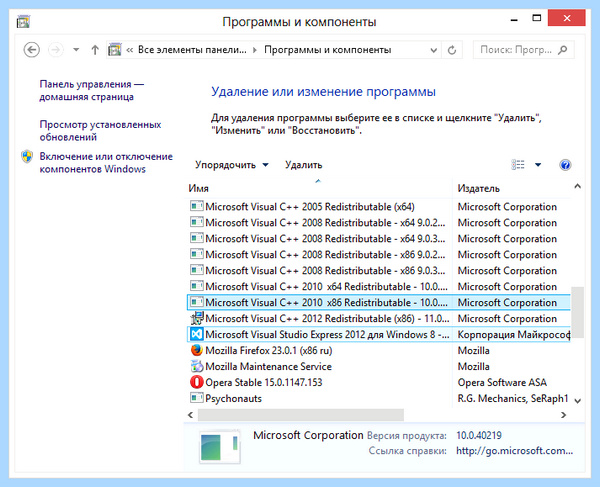The image size is (600, 487).
Task: Click 'Все элементы панели...' breadcrumb
Action: point(192,50)
